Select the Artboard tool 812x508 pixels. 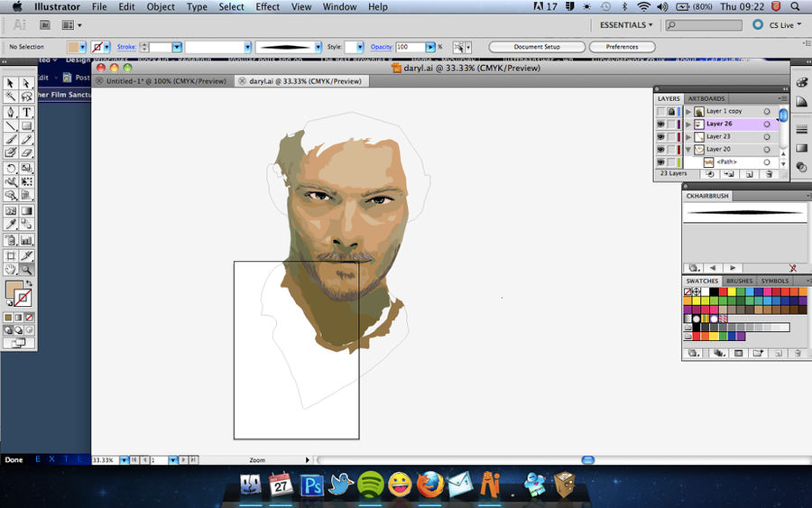[x=10, y=256]
